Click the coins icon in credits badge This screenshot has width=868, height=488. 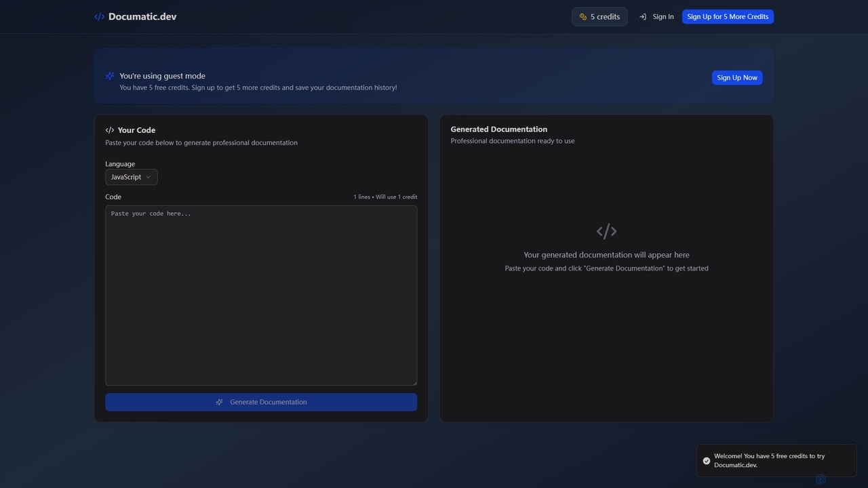[x=583, y=17]
